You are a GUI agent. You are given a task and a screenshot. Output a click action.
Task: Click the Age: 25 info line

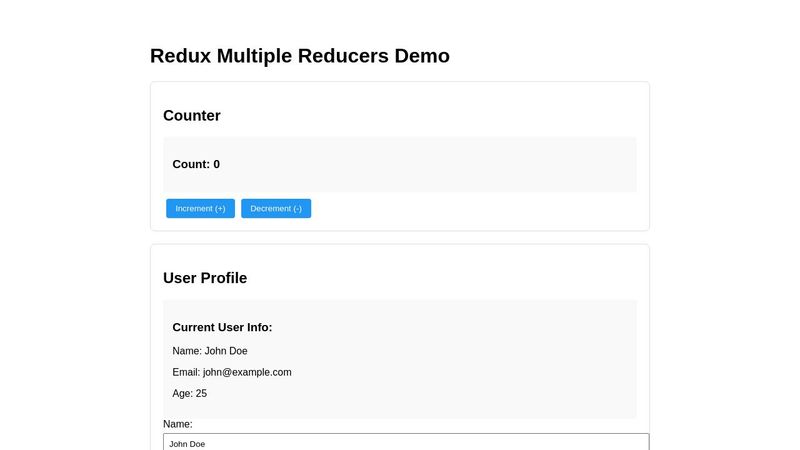point(190,394)
